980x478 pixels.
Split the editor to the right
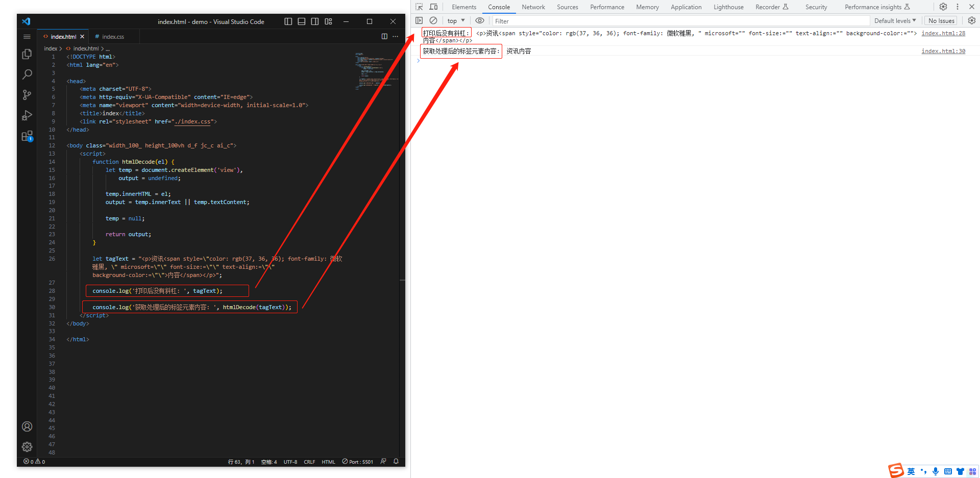click(384, 36)
